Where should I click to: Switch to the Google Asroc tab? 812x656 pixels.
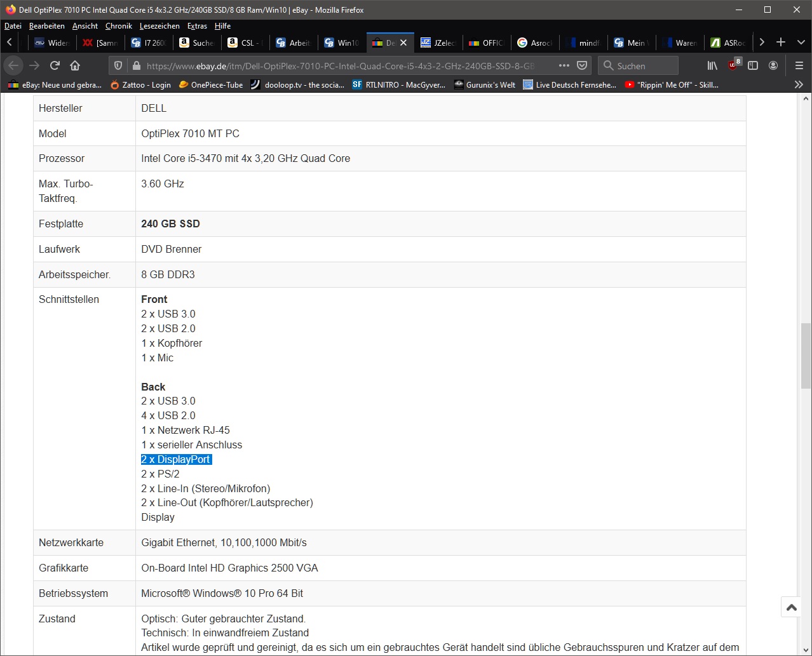tap(536, 43)
